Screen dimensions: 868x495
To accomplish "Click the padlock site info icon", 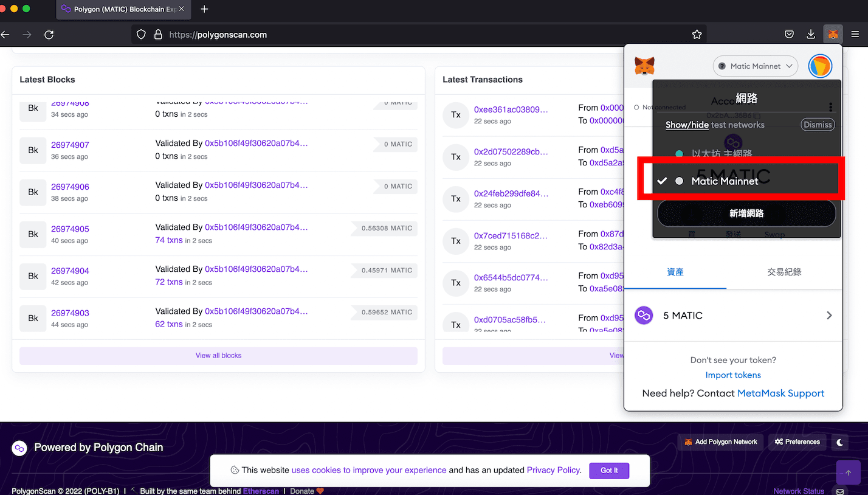I will (158, 35).
